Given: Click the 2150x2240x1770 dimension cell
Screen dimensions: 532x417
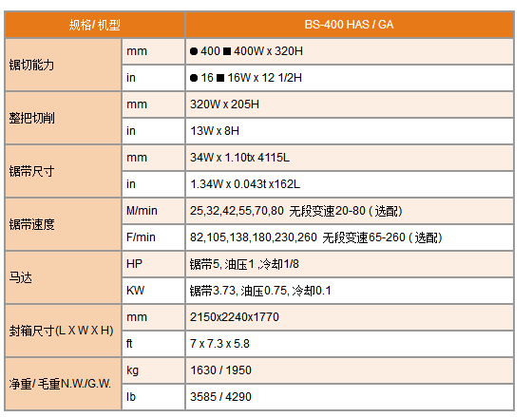Looking at the screenshot, I should 350,317.
